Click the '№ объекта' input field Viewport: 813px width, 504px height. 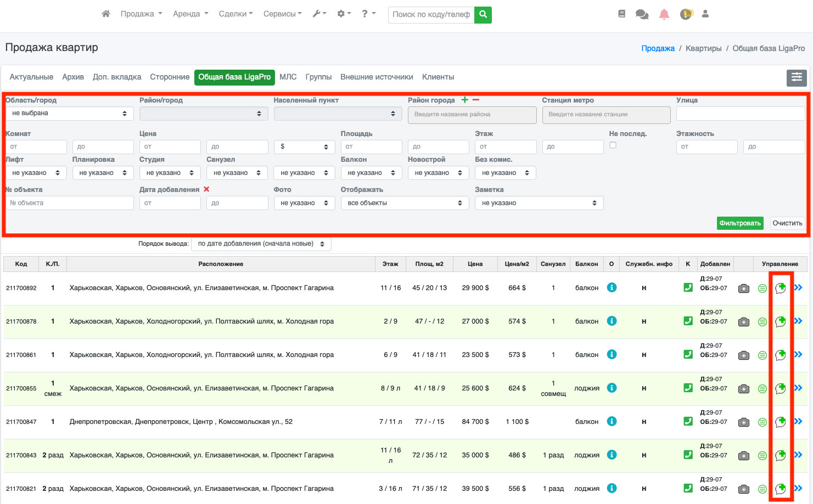click(69, 203)
